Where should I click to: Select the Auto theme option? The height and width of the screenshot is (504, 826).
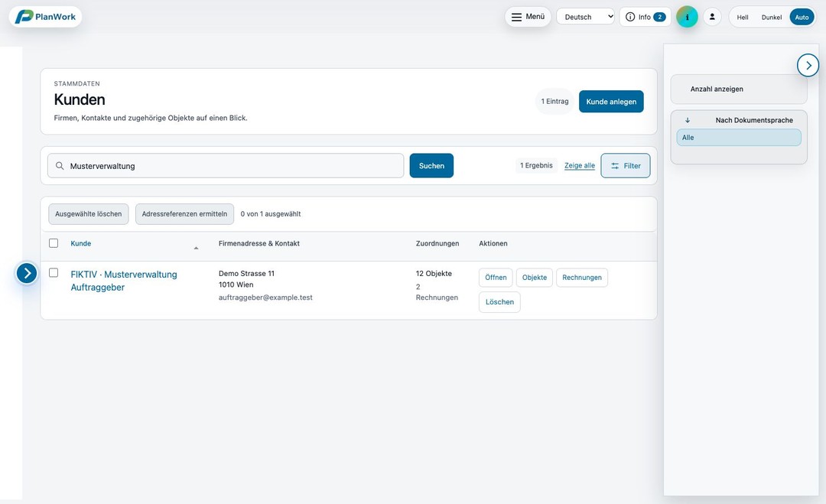[x=802, y=18]
